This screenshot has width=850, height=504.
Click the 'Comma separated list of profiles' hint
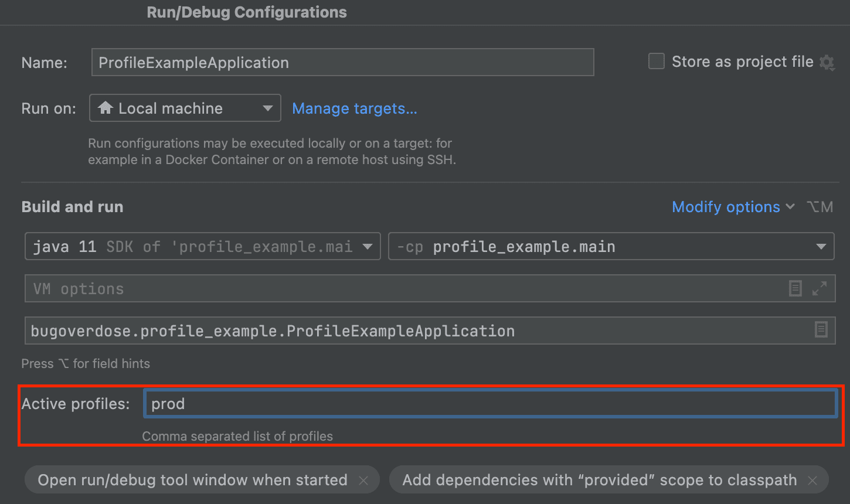(237, 436)
